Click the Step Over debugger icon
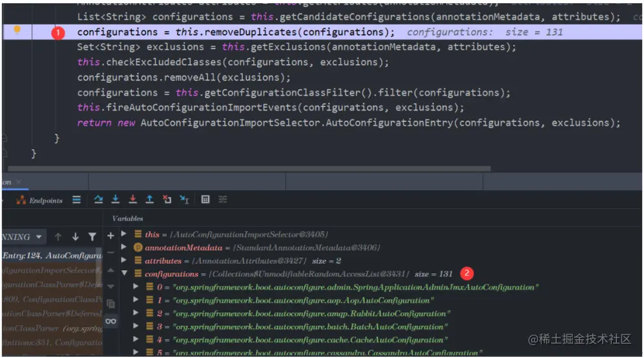This screenshot has width=644, height=358. [98, 200]
